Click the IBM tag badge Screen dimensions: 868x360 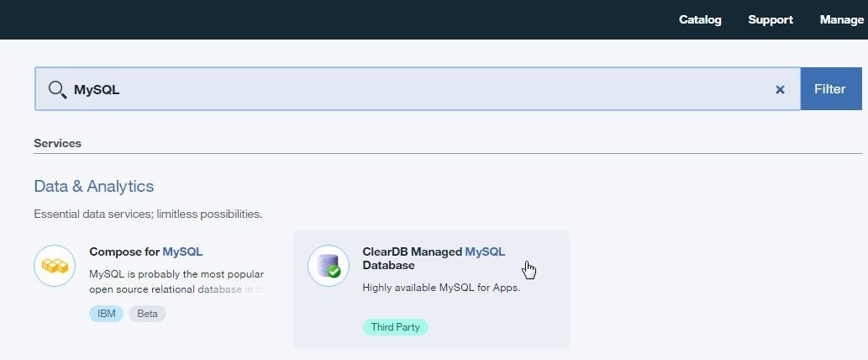pyautogui.click(x=106, y=314)
